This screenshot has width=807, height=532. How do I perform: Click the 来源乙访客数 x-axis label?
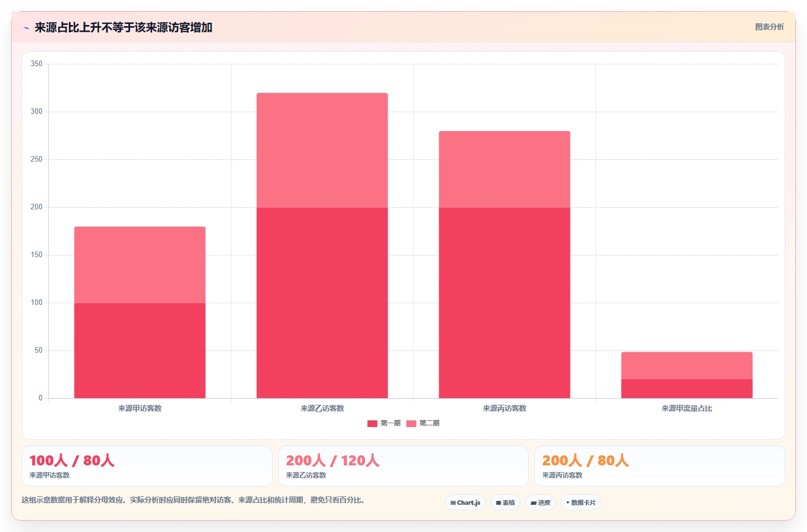(x=322, y=408)
